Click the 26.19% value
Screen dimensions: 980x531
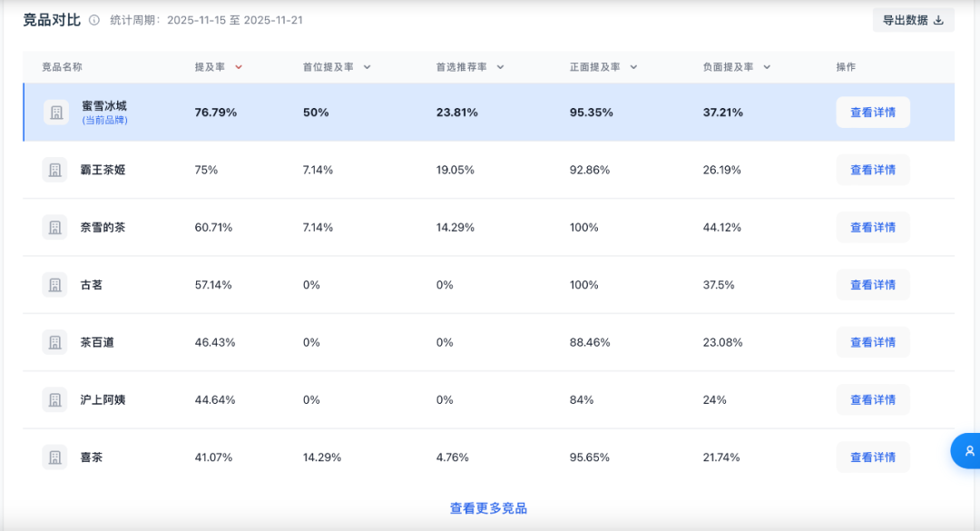coord(722,170)
